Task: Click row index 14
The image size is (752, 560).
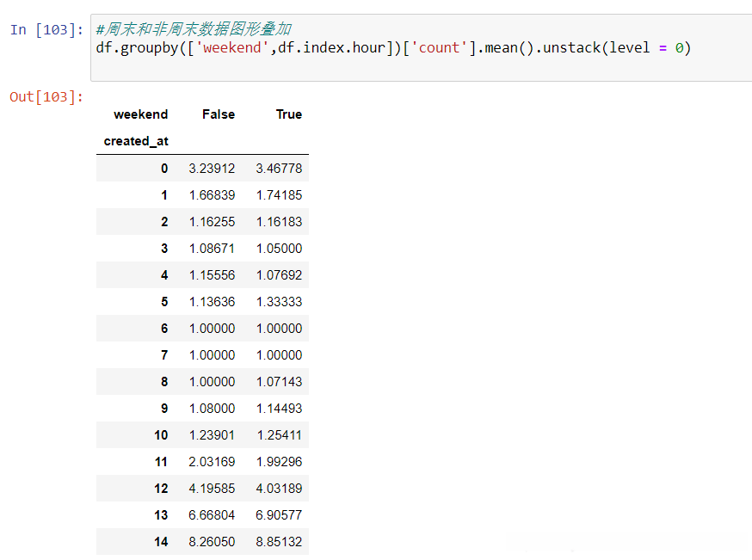Action: tap(161, 542)
